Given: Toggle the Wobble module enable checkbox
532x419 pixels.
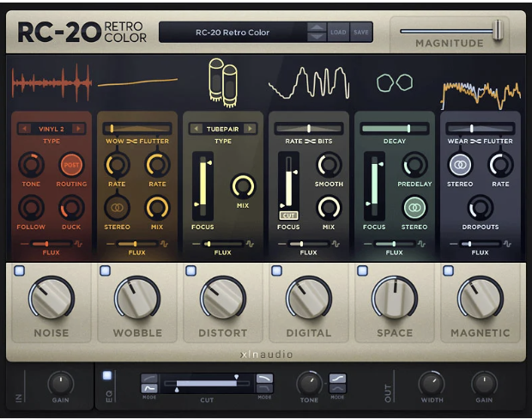Looking at the screenshot, I should pos(106,270).
